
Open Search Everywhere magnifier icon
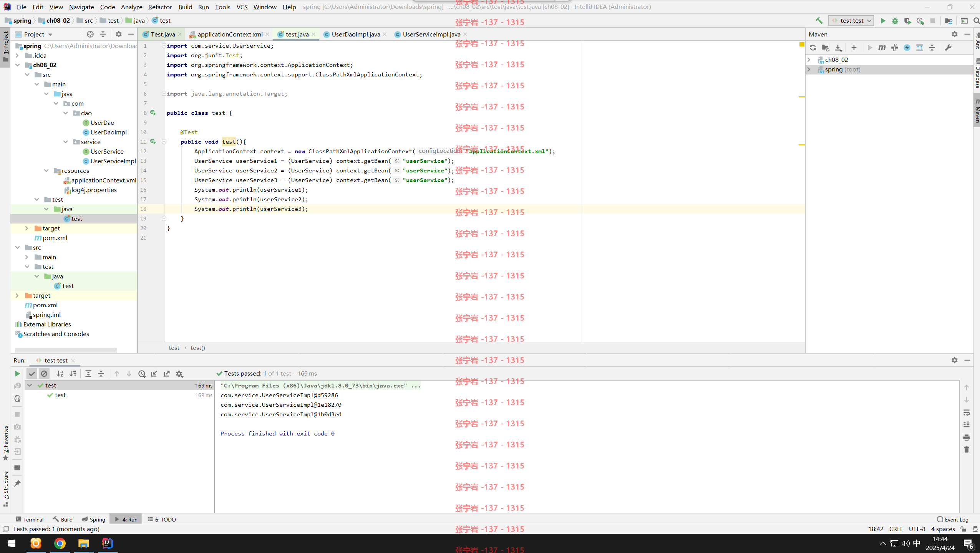pyautogui.click(x=976, y=21)
